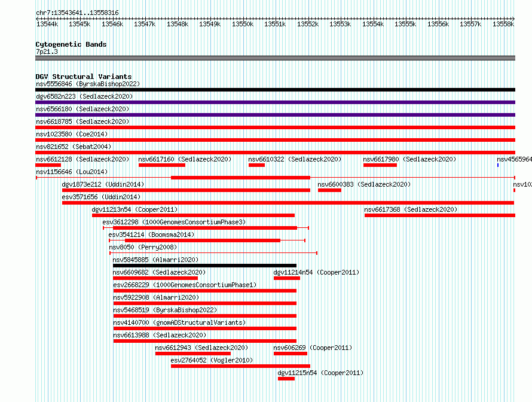Viewport: 532px width, 402px height.
Task: Click the tiny blue nsv4565964 marker
Action: point(498,165)
